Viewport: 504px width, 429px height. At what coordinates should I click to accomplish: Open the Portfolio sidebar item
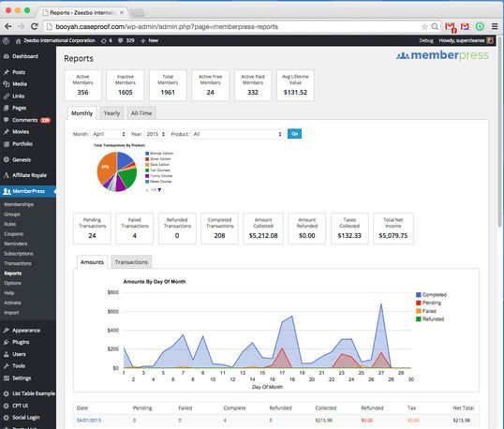[x=28, y=144]
